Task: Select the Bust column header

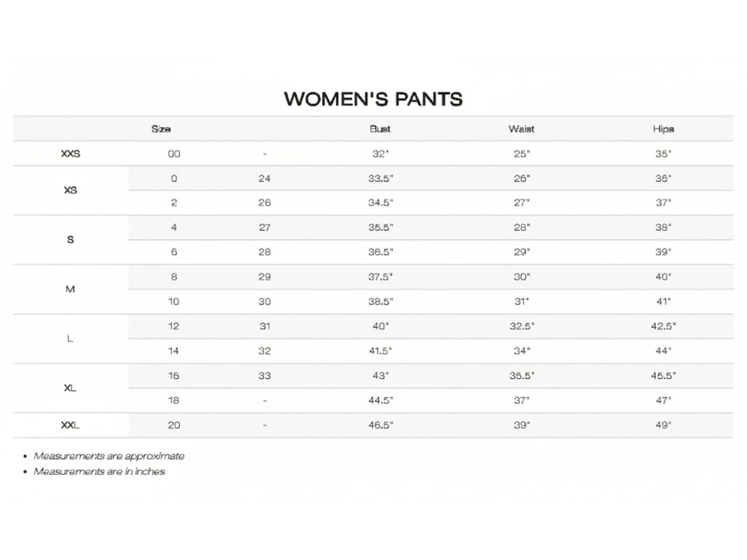Action: pos(380,129)
